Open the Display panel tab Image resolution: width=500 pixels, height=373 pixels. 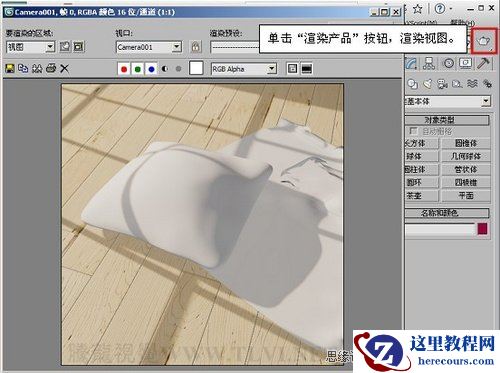(x=466, y=63)
